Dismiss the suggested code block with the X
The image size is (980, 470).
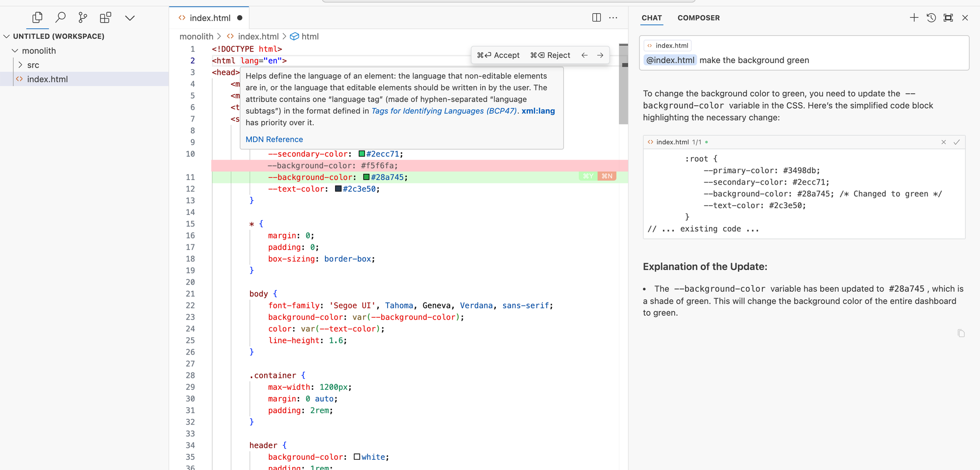coord(943,141)
